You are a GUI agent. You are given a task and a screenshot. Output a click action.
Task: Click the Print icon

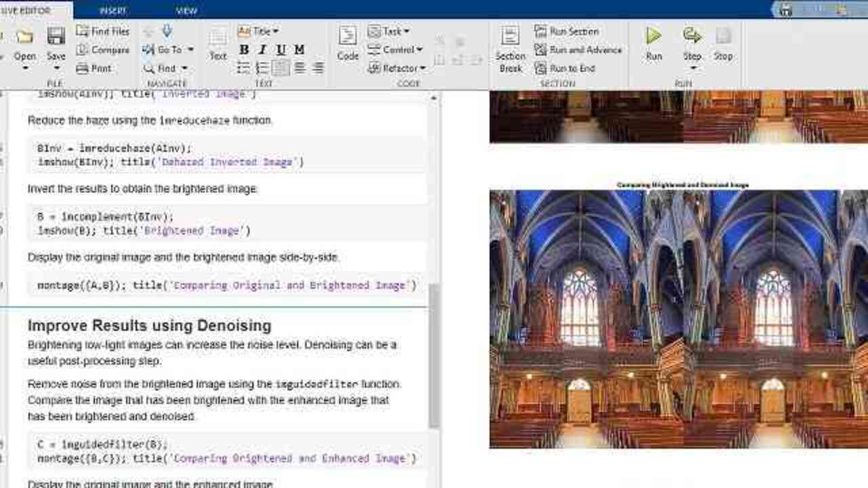point(83,68)
